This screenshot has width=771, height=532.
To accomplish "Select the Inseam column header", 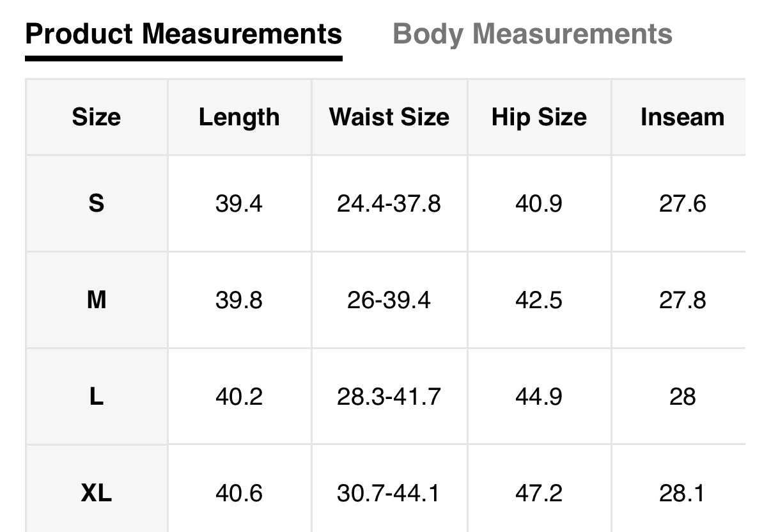I will click(682, 117).
